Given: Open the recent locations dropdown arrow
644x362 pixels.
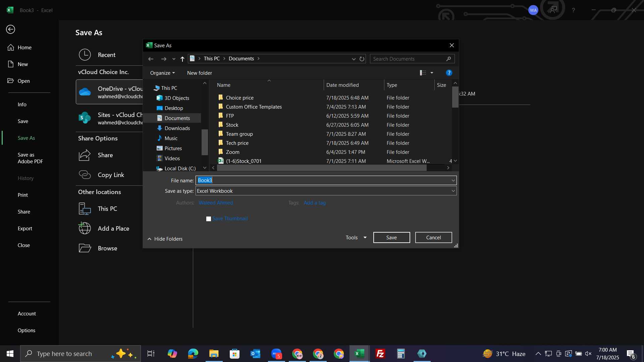Looking at the screenshot, I should coord(174,59).
